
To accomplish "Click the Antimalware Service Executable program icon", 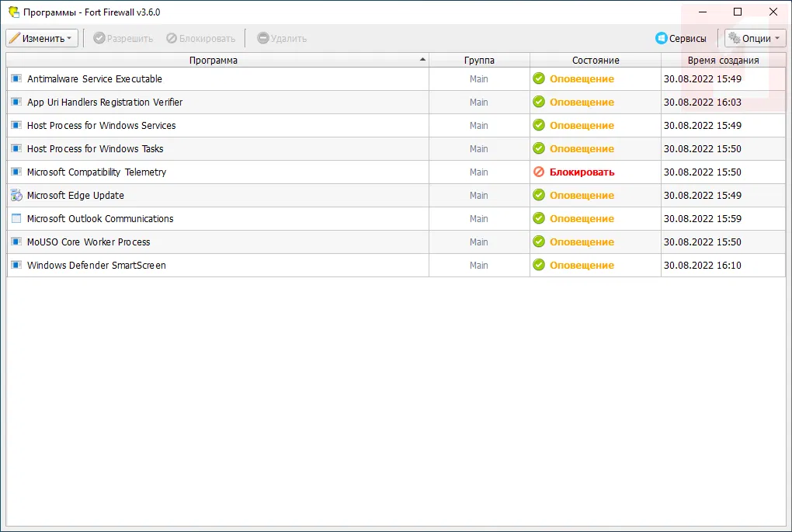I will click(x=16, y=78).
